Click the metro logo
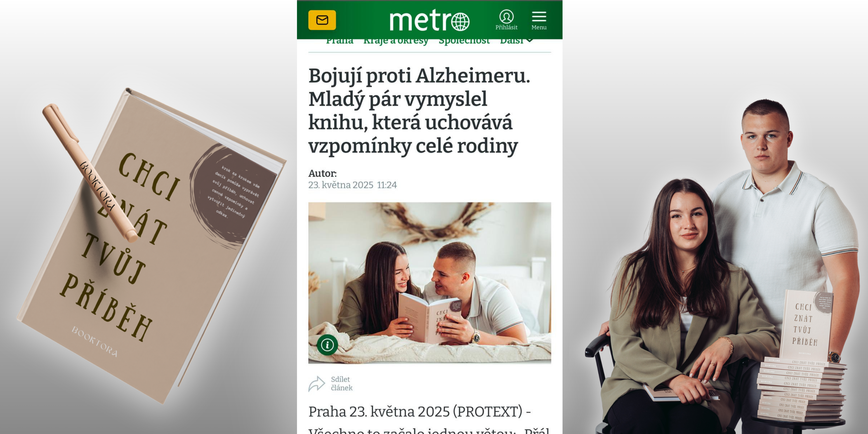Image resolution: width=868 pixels, height=434 pixels. [x=429, y=20]
